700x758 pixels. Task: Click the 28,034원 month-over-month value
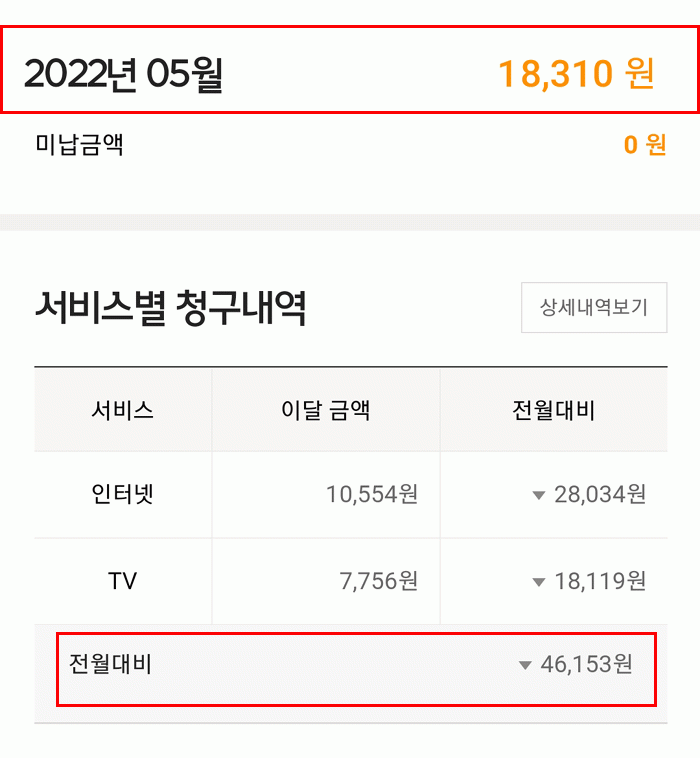600,494
